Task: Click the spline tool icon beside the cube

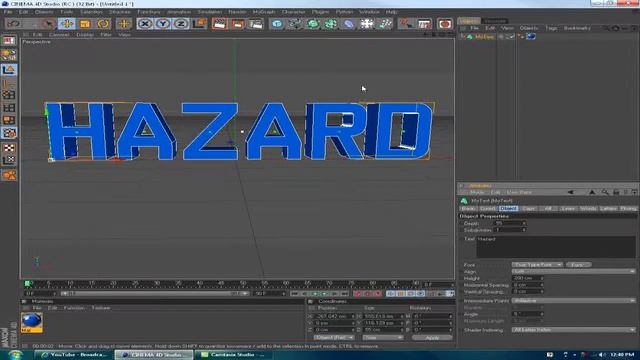Action: pyautogui.click(x=295, y=24)
